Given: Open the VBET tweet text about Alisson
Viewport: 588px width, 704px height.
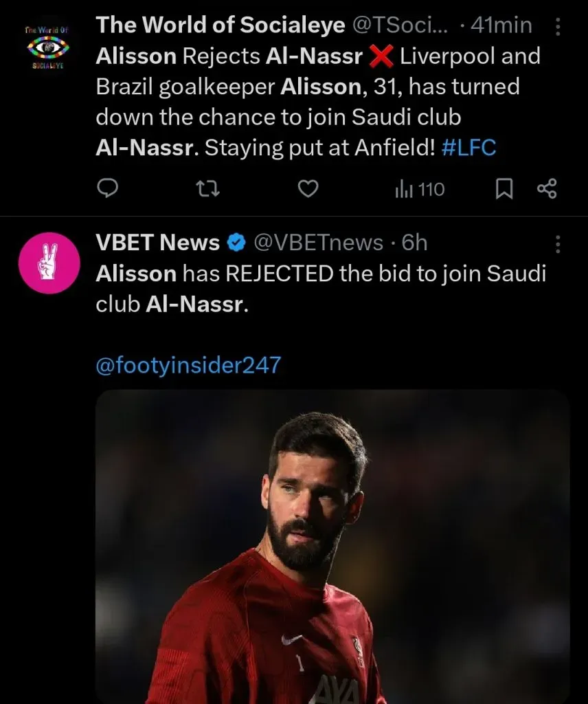Looking at the screenshot, I should 320,289.
